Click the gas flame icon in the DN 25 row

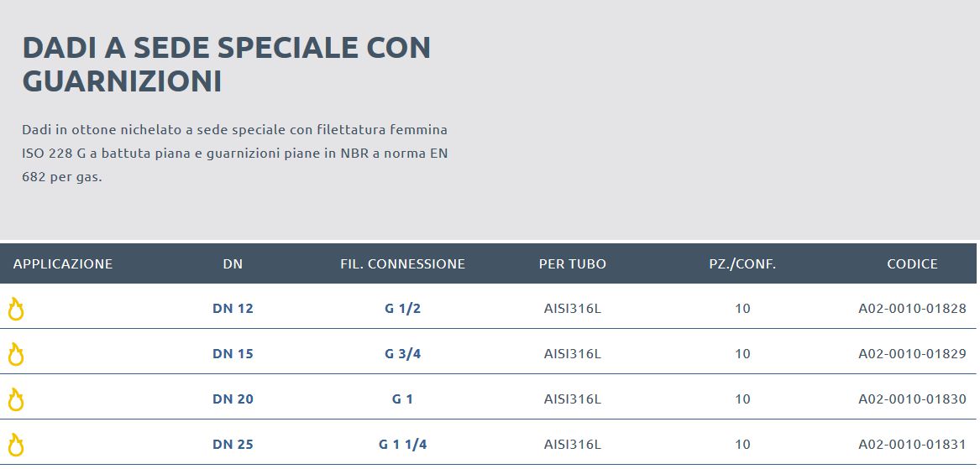point(16,445)
